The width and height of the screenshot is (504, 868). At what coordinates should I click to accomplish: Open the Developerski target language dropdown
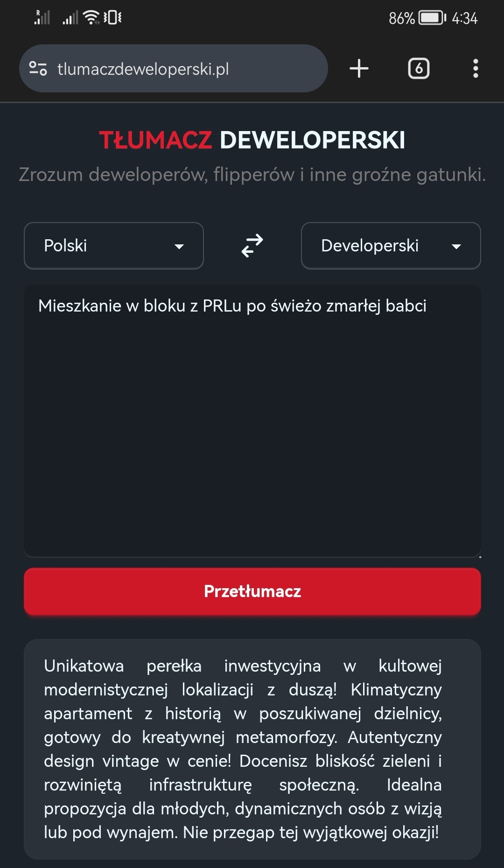pyautogui.click(x=391, y=246)
